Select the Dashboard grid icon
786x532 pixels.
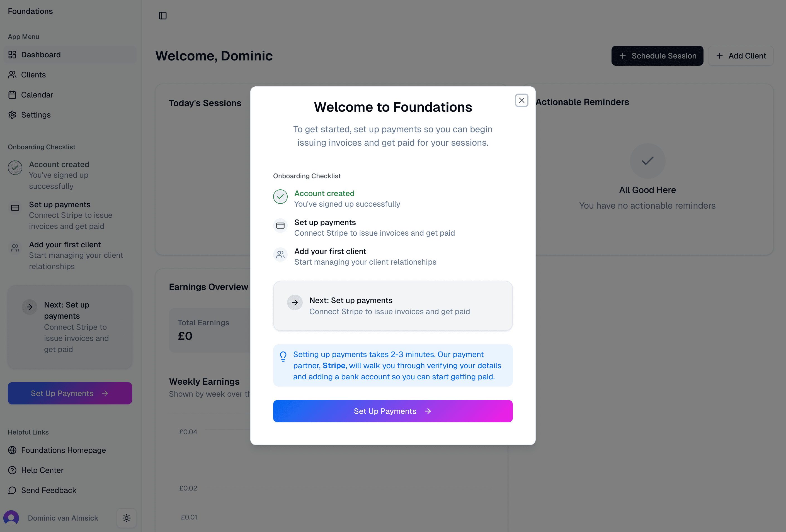[13, 54]
